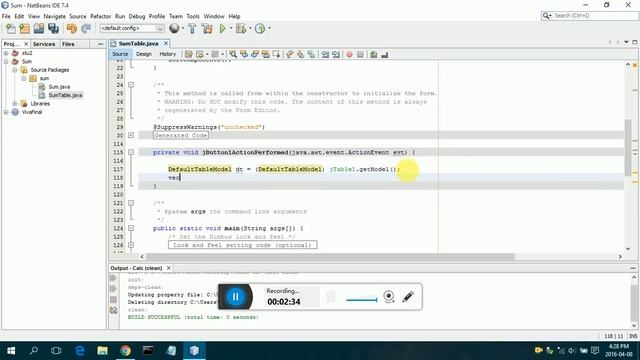Viewport: 640px width, 360px height.
Task: Click the Uncomment icon at editor toolbar end
Action: click(384, 54)
